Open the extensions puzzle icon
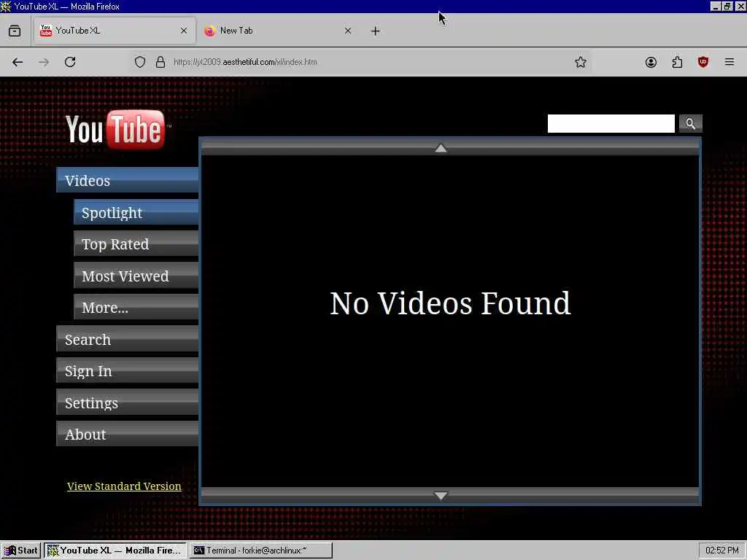The height and width of the screenshot is (560, 747). point(677,62)
